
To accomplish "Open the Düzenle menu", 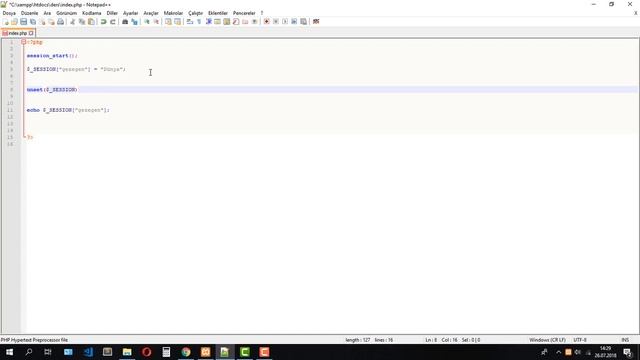I will [x=29, y=13].
